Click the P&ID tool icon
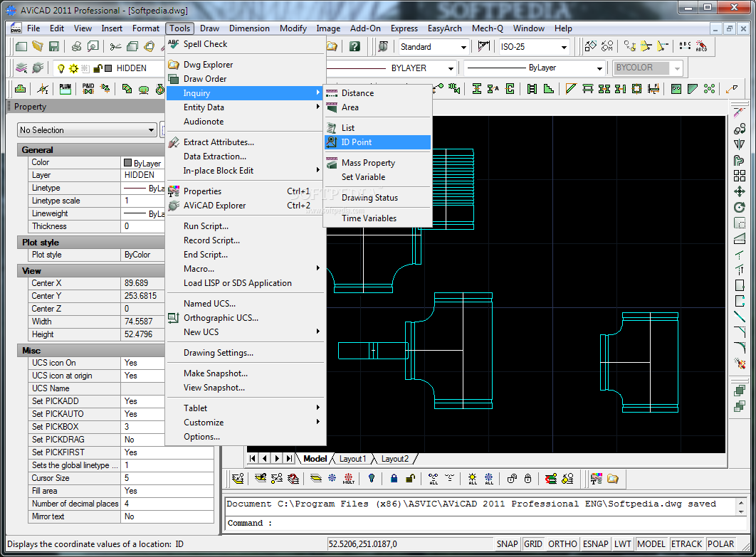This screenshot has width=756, height=557. tap(88, 89)
